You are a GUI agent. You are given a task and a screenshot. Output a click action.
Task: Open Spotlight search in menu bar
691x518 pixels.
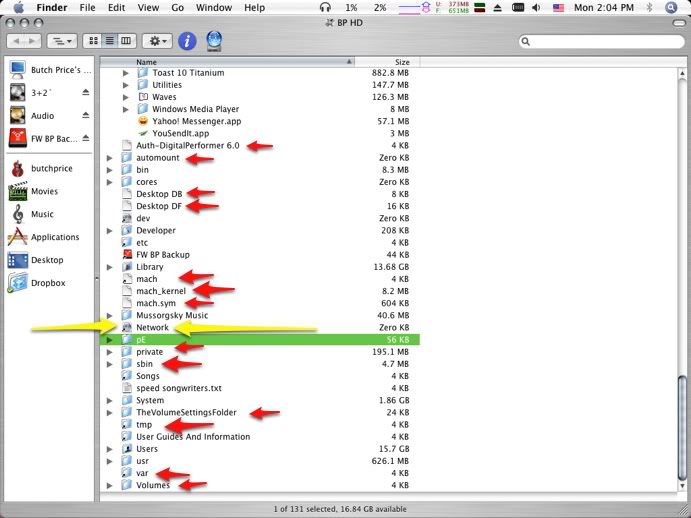tap(671, 7)
